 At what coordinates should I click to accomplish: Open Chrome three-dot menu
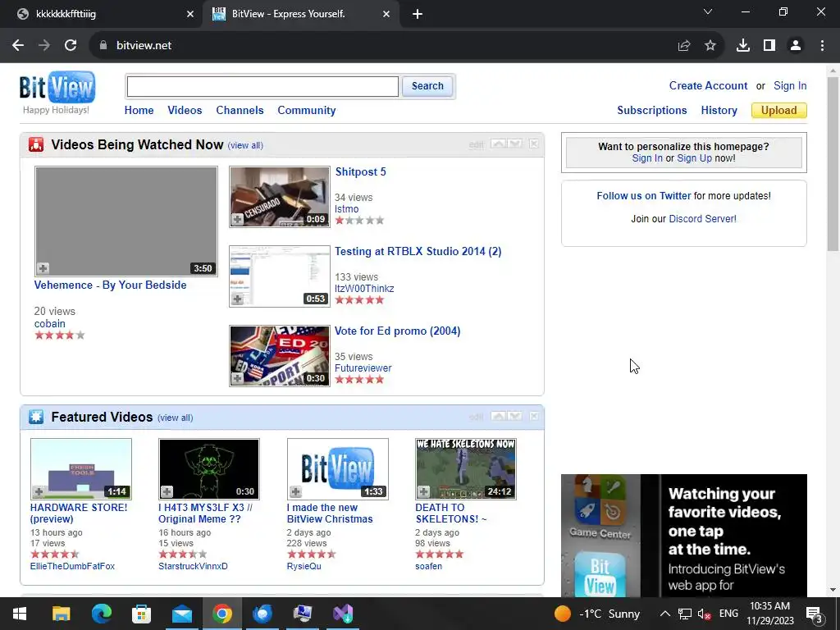coord(822,46)
